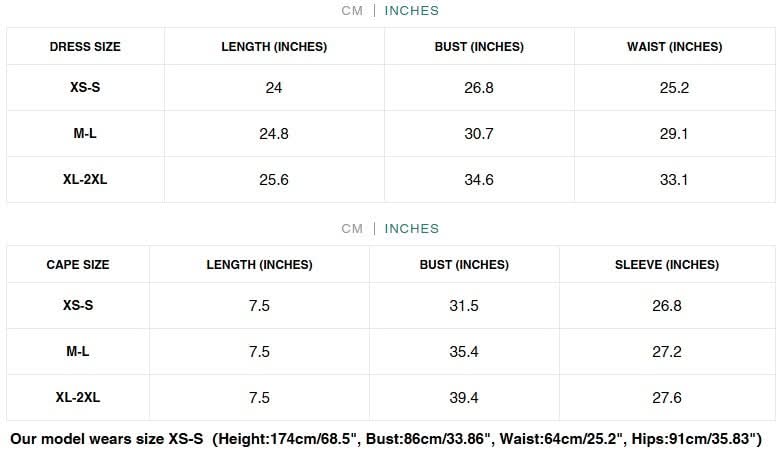
Task: Click the CAPE SIZE column header
Action: [x=78, y=265]
